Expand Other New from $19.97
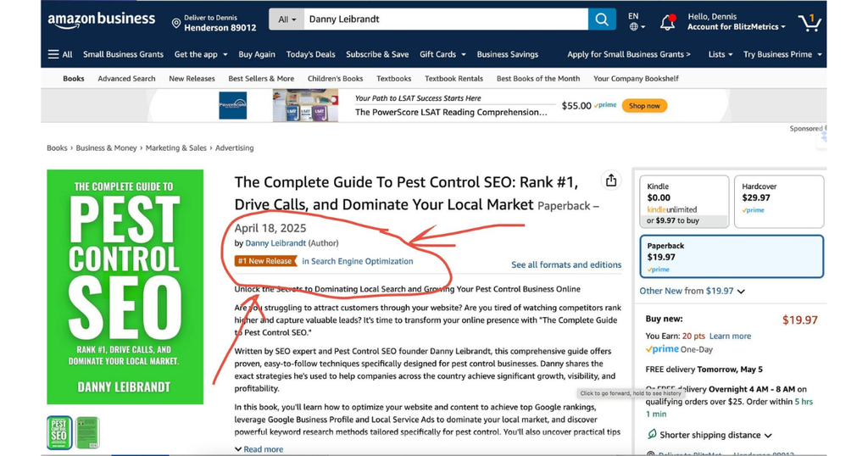Screen dimensions: 868x456 [x=692, y=291]
